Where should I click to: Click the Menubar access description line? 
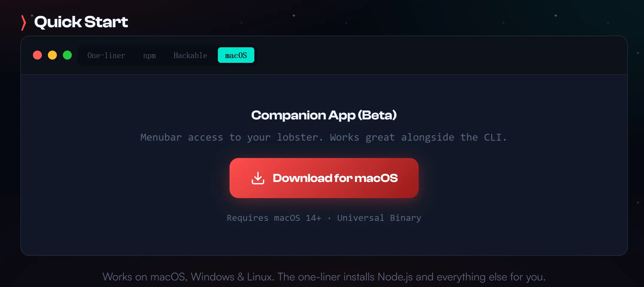pyautogui.click(x=324, y=137)
